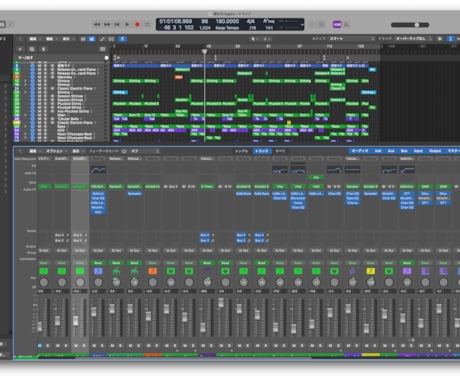Toggle the blue Catch Playhead button
This screenshot has height=380, width=460.
tap(123, 39)
